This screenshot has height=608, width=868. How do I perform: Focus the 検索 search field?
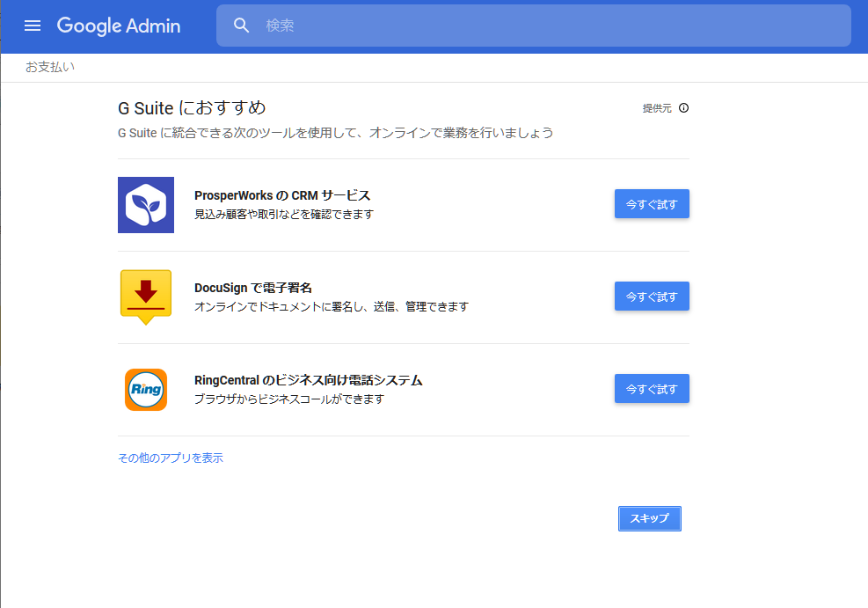tap(534, 26)
